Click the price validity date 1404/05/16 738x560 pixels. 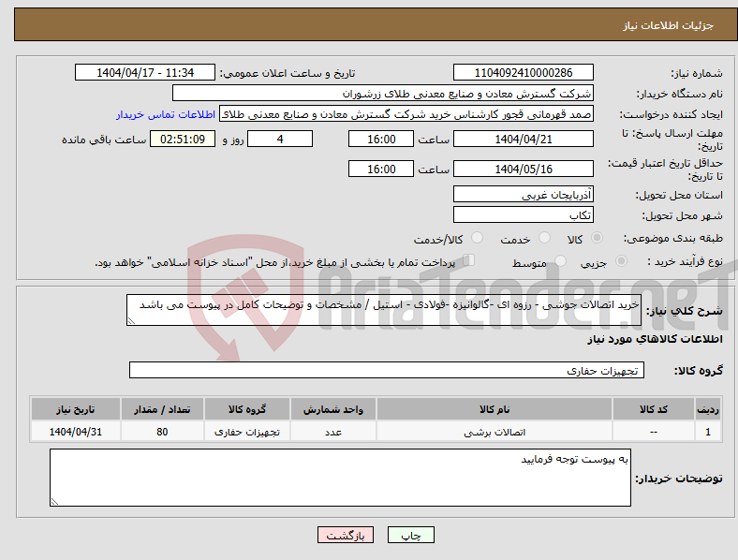523,169
